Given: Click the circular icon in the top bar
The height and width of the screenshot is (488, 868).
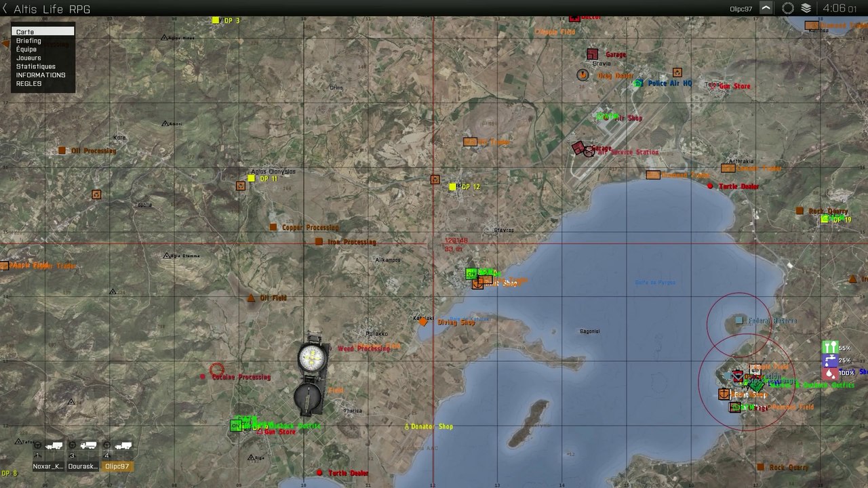Looking at the screenshot, I should point(787,9).
